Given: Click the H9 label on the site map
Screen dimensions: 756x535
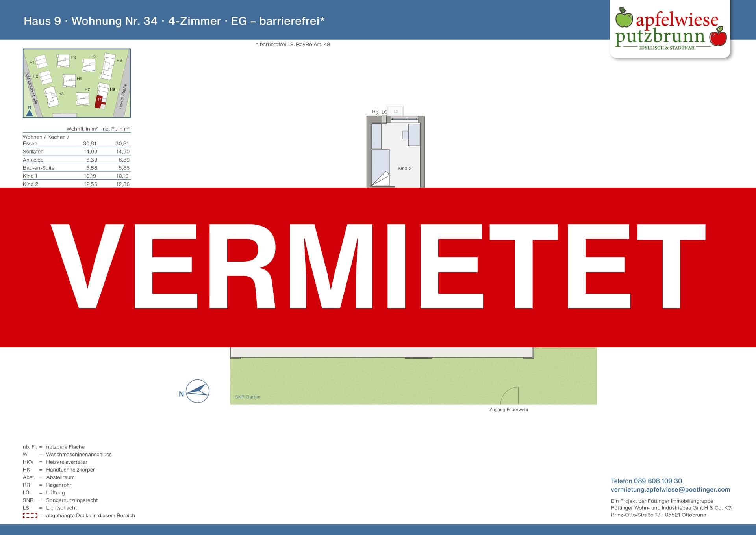Looking at the screenshot, I should (x=112, y=89).
